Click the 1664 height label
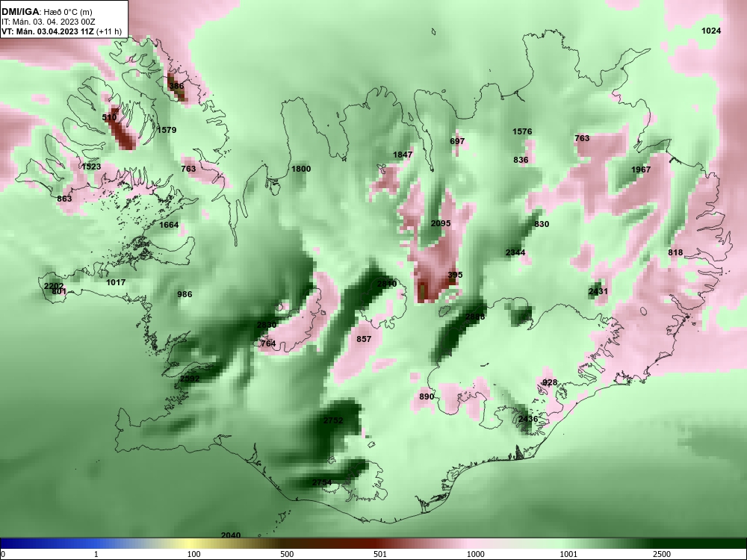The image size is (747, 560). (169, 225)
